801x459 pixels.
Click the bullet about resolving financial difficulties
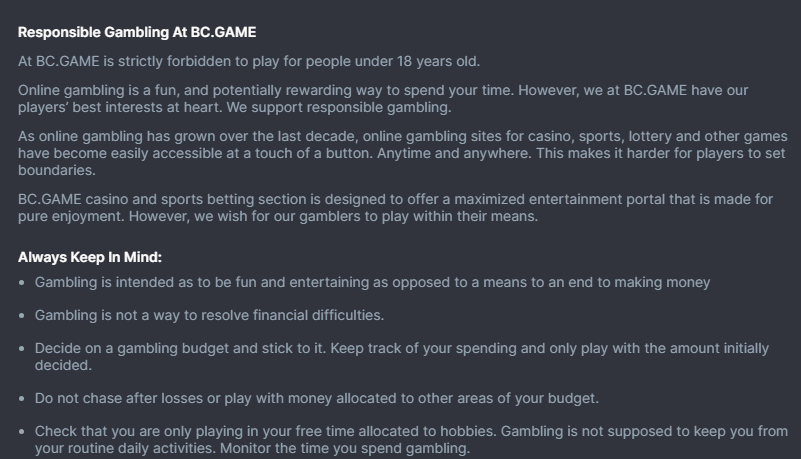[x=209, y=316]
